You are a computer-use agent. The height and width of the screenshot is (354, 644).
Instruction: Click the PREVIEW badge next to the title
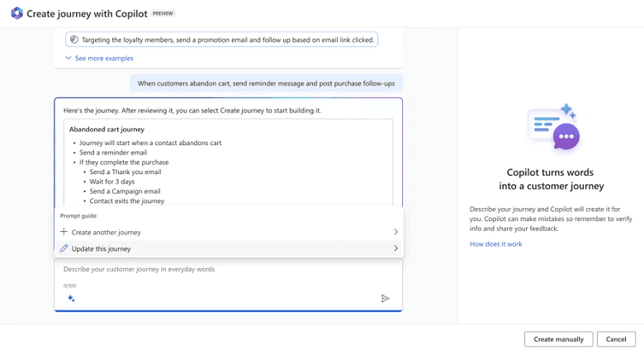[x=163, y=14]
